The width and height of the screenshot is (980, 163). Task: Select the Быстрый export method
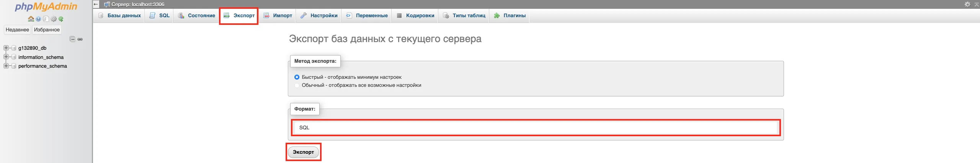coord(297,77)
